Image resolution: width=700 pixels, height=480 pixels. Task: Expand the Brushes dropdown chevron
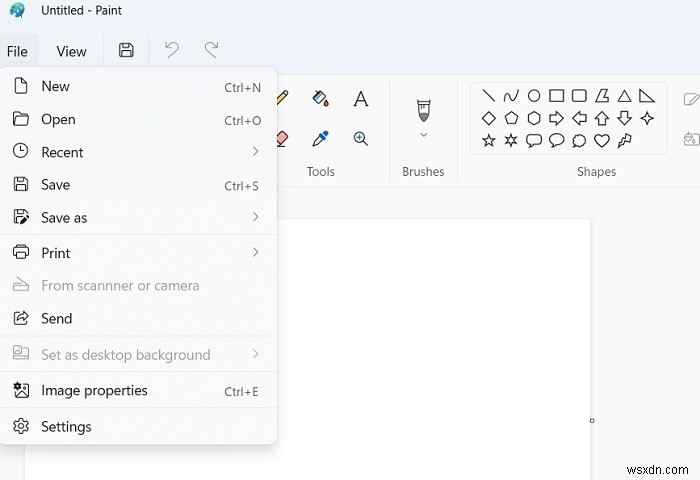424,134
